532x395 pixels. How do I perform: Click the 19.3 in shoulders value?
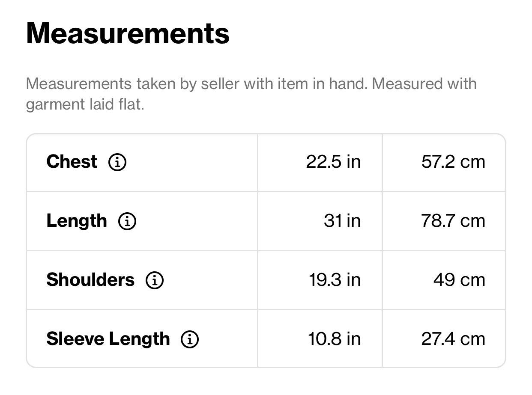[335, 280]
